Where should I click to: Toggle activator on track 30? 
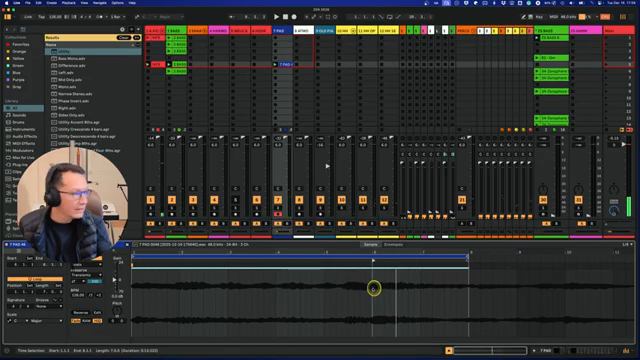(543, 200)
